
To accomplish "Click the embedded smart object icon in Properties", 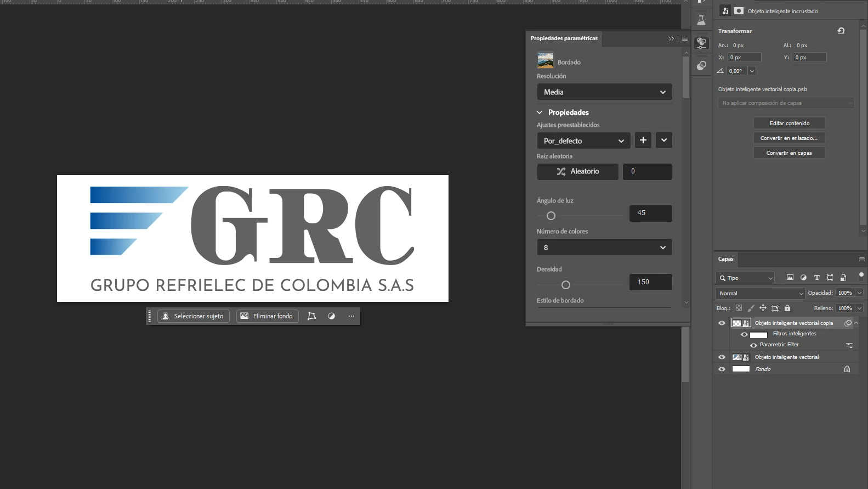I will 725,11.
